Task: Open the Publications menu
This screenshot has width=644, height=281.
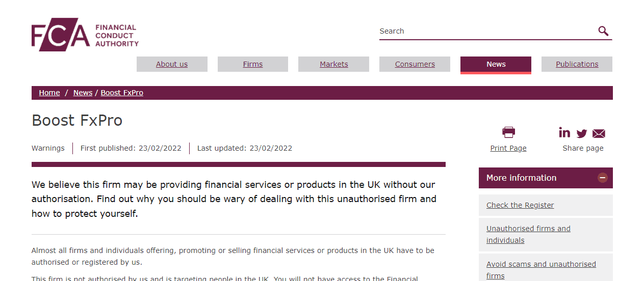Action: [x=577, y=64]
